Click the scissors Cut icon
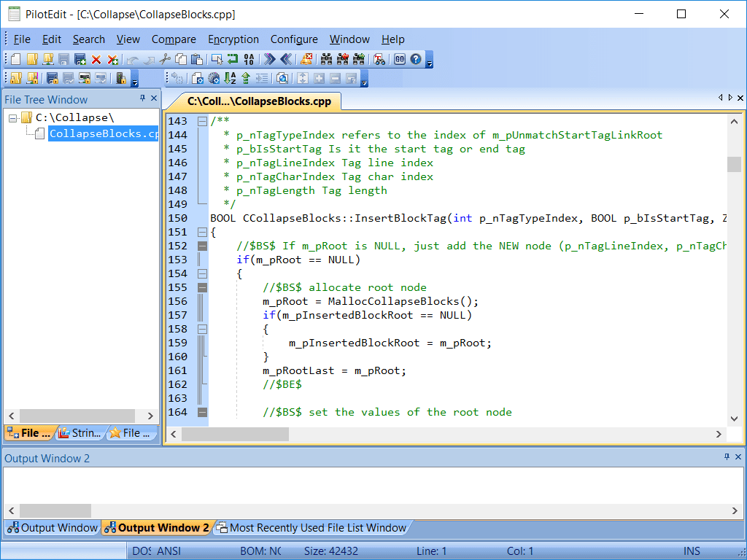Viewport: 747px width, 560px height. (x=165, y=59)
